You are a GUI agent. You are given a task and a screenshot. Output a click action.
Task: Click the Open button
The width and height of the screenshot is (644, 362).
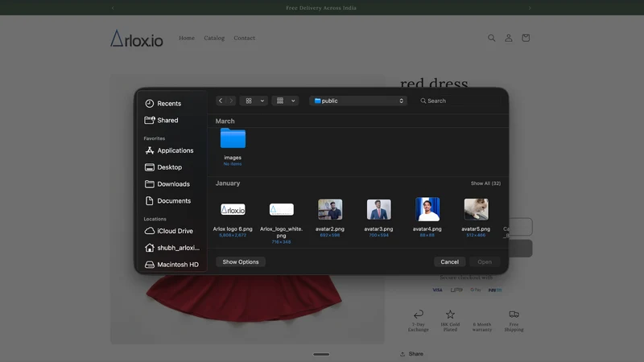tap(485, 262)
